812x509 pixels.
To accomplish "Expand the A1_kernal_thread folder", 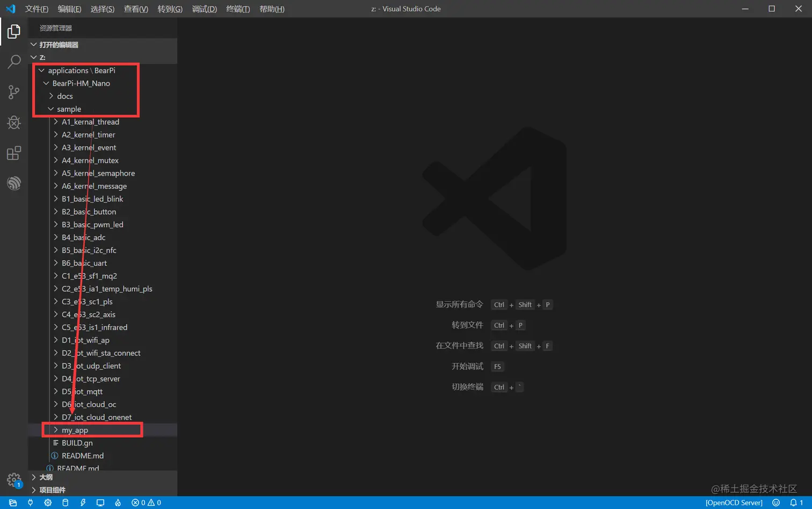I will point(103,122).
